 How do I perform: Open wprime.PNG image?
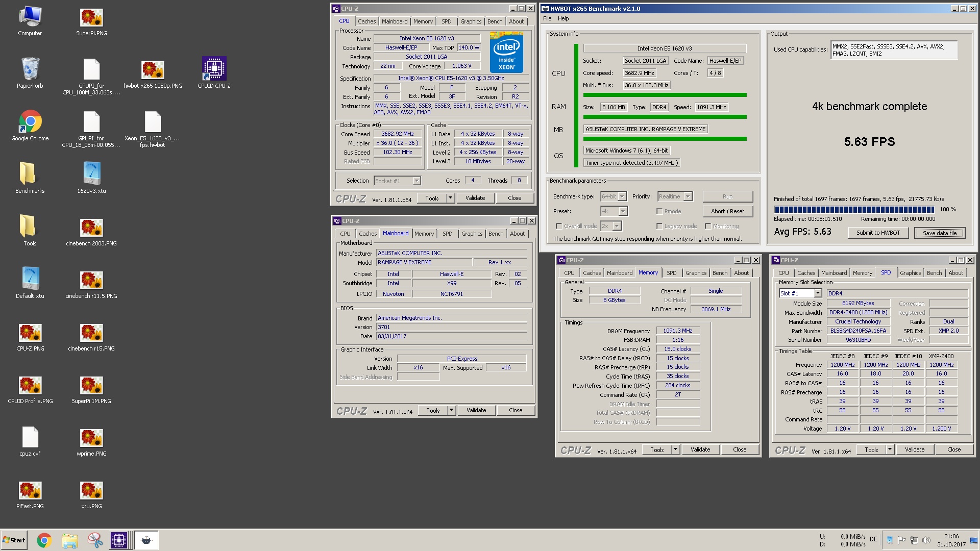tap(91, 441)
